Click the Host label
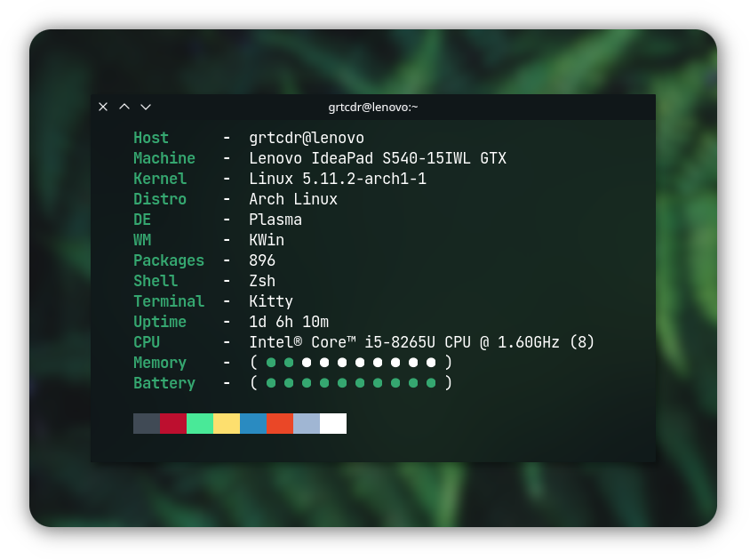This screenshot has height=560, width=750. point(151,138)
